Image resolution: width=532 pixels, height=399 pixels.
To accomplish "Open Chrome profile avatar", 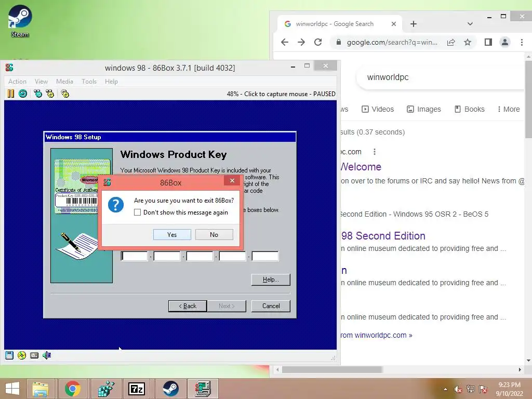I will pyautogui.click(x=505, y=42).
